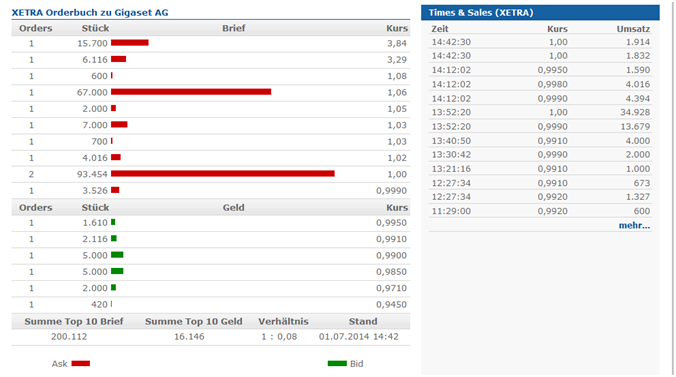Select the ask quantity 4.016
676x377 pixels.
(95, 158)
